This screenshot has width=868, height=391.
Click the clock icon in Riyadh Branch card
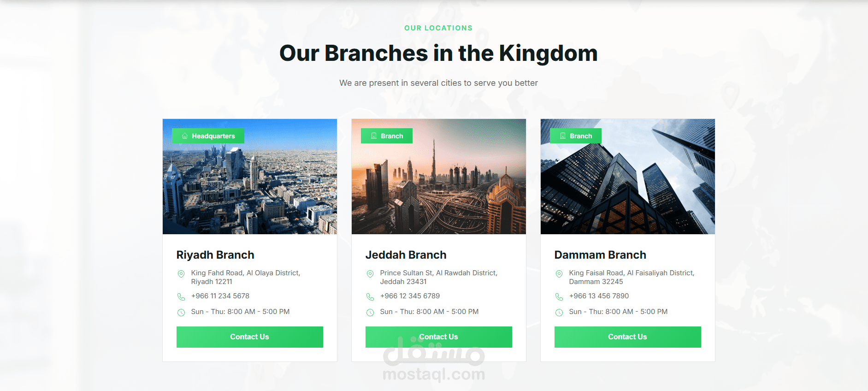181,313
